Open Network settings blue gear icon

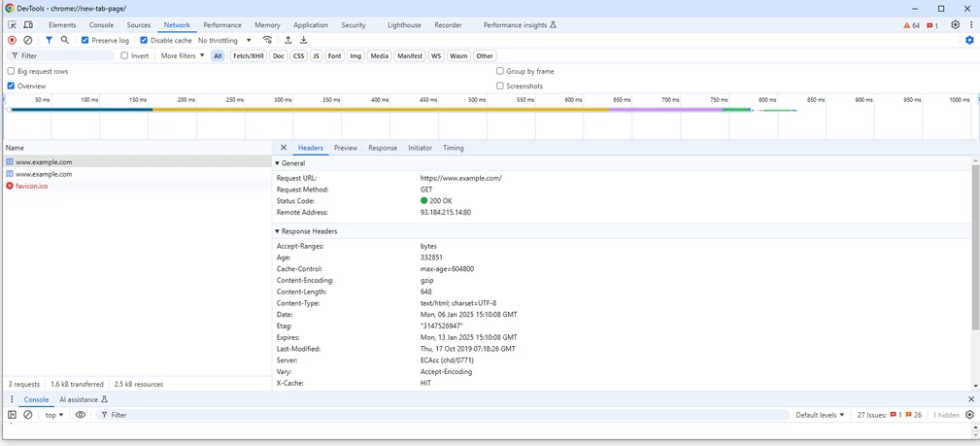coord(969,40)
